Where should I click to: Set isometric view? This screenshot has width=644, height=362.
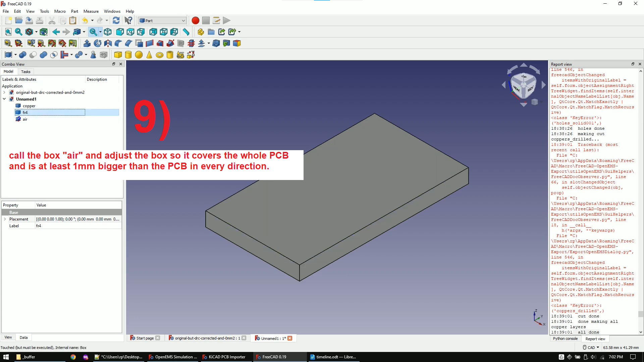click(108, 32)
